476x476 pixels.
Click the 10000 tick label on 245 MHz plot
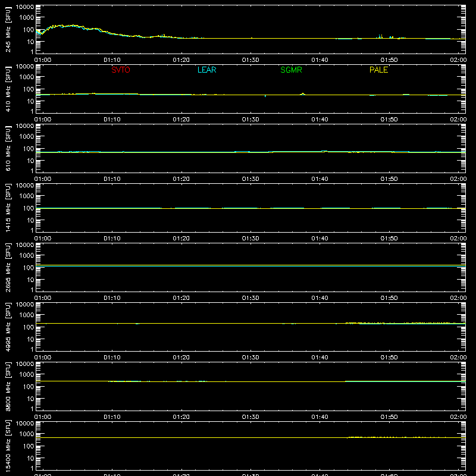pyautogui.click(x=25, y=7)
